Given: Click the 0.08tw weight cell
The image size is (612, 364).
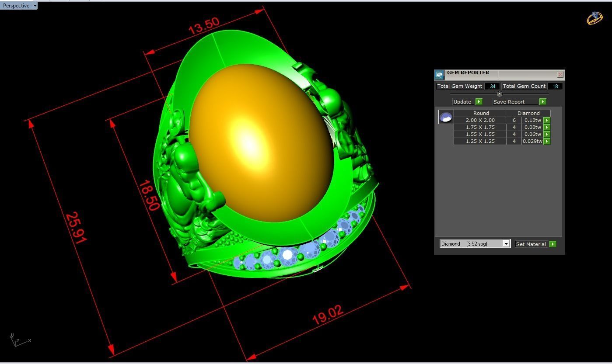Looking at the screenshot, I should coord(532,127).
